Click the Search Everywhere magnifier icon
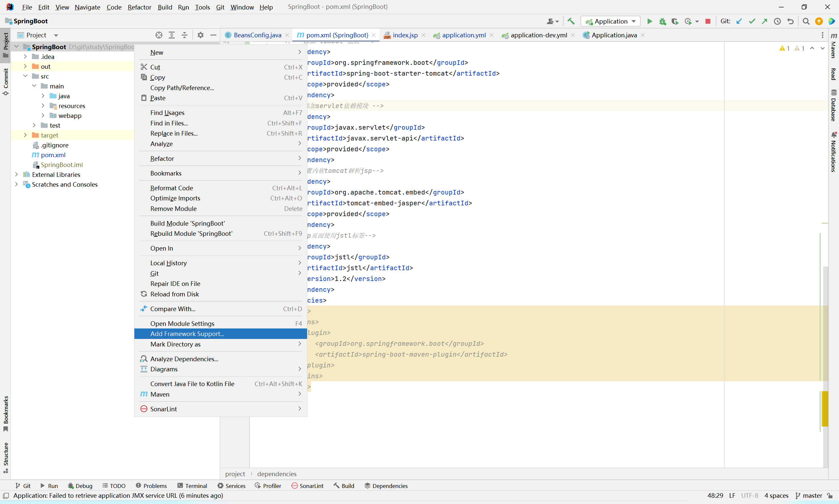839x504 pixels. point(806,21)
